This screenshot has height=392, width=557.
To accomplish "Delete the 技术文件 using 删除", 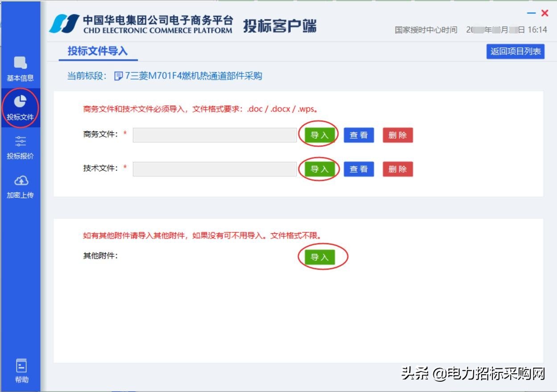I will pos(397,169).
